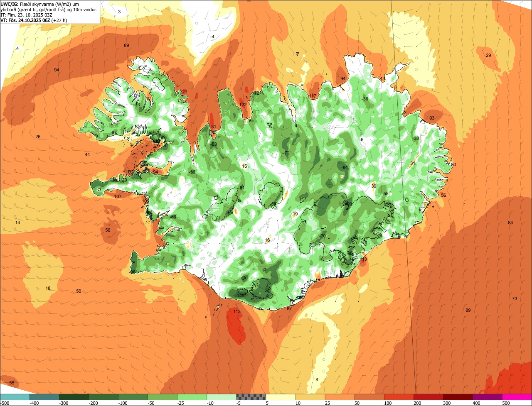Click the light green -25 to -10 legend swatch
The width and height of the screenshot is (532, 406).
(192, 397)
